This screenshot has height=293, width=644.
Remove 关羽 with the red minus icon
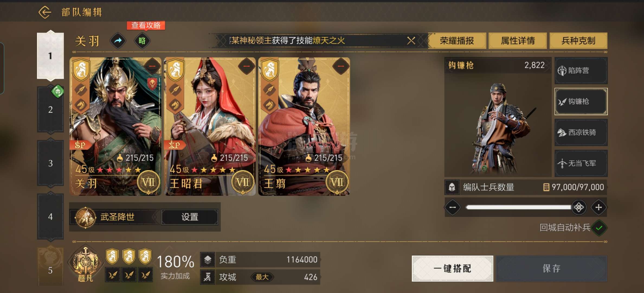pyautogui.click(x=152, y=66)
